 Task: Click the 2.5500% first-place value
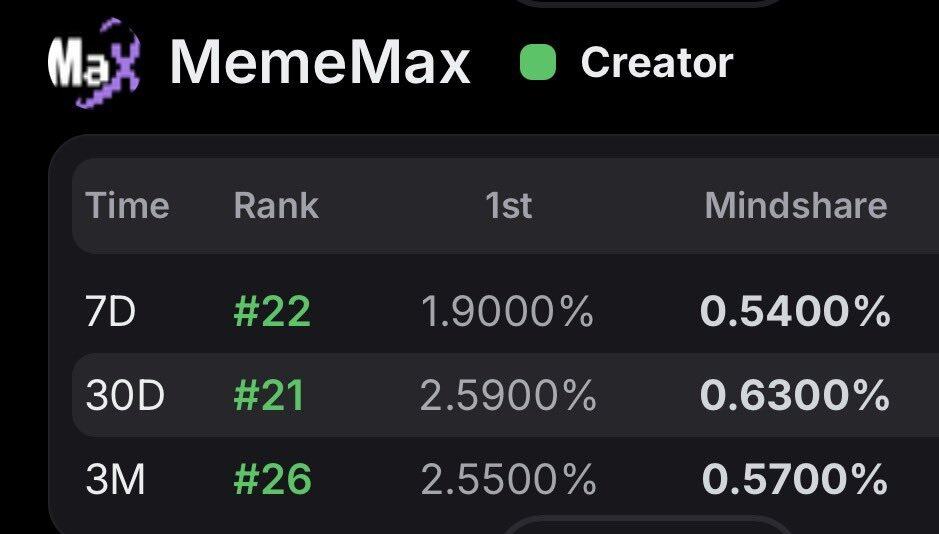(x=508, y=480)
